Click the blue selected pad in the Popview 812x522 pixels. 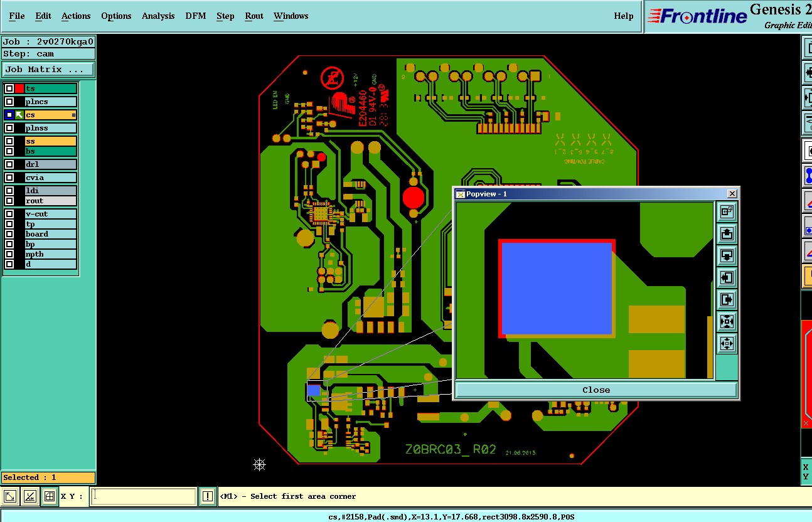[557, 288]
